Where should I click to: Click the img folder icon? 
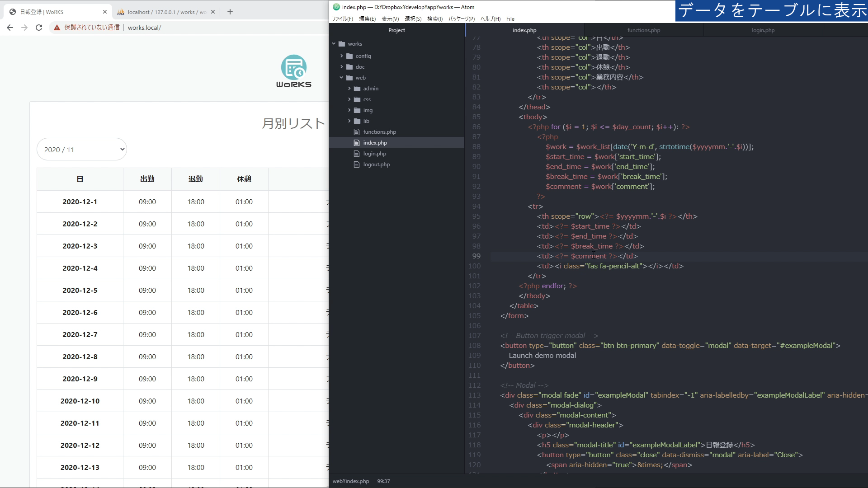pyautogui.click(x=357, y=110)
